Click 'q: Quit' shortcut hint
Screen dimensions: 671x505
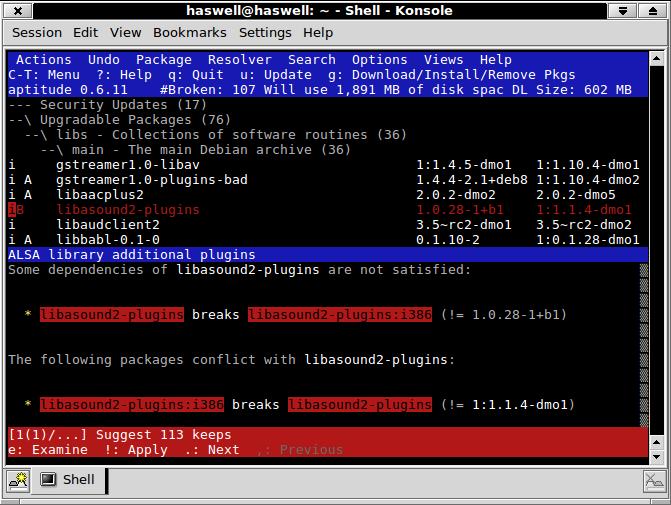(x=196, y=75)
